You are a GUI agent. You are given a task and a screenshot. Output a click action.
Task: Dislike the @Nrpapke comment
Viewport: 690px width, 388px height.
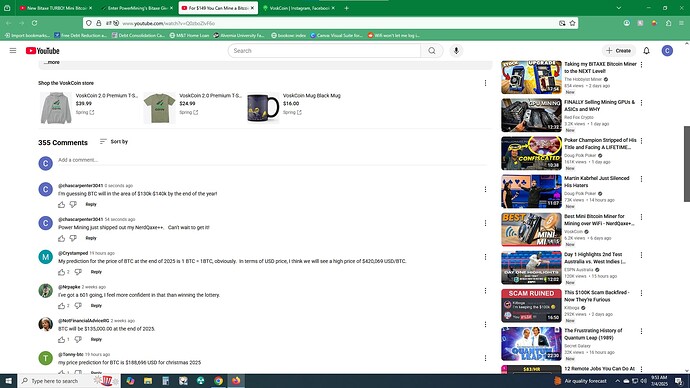click(x=78, y=305)
